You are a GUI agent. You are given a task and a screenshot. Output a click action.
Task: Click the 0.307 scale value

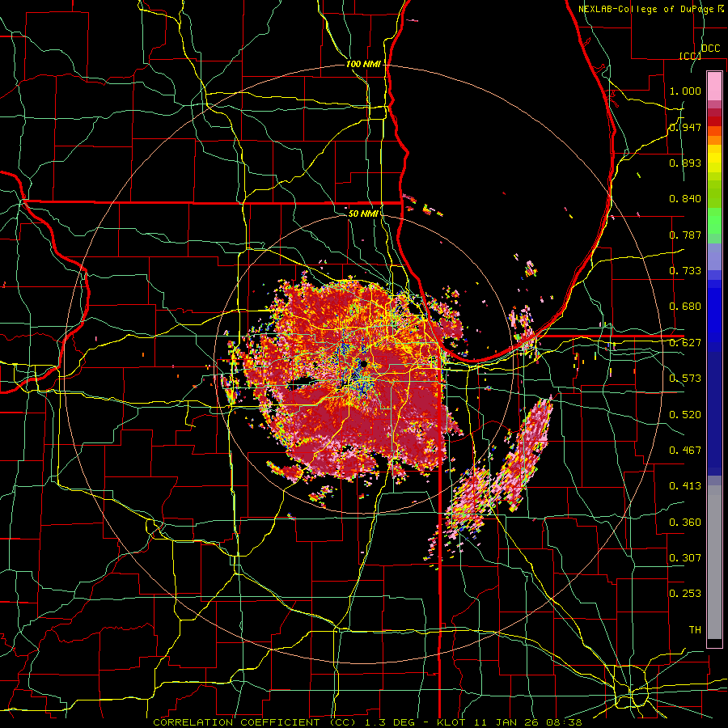point(685,558)
